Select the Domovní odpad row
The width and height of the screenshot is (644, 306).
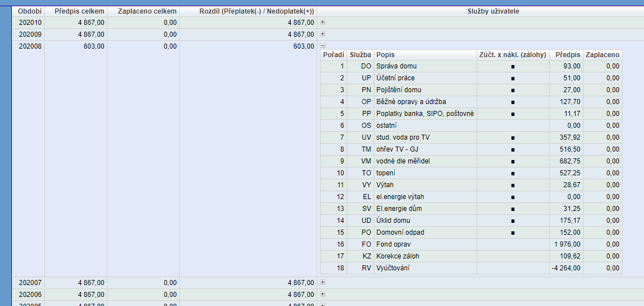coord(472,233)
